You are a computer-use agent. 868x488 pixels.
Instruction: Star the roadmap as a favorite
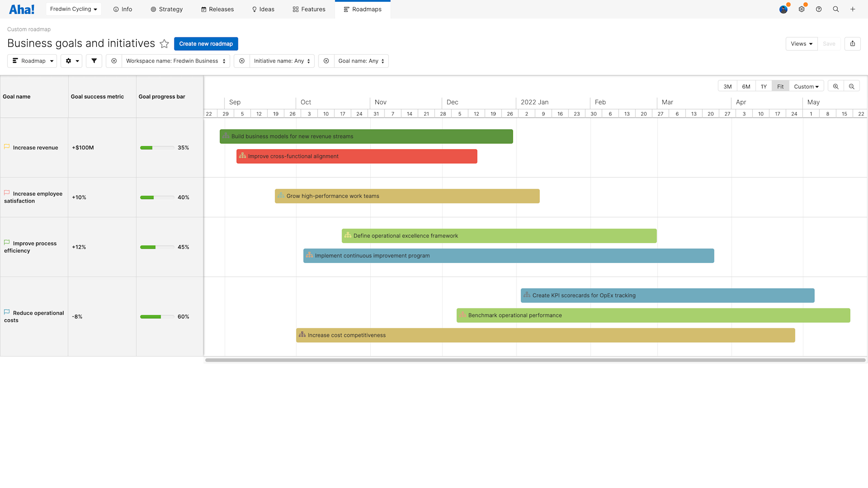pos(164,44)
